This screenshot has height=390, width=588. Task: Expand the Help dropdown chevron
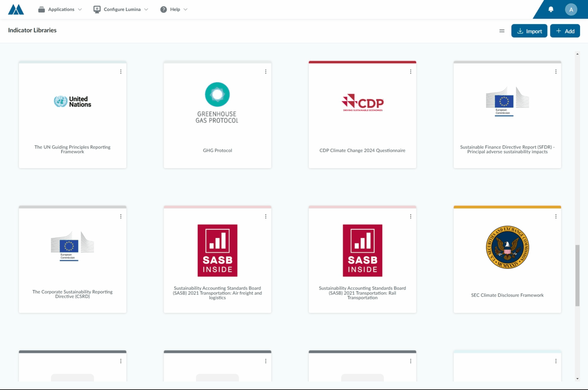point(185,9)
